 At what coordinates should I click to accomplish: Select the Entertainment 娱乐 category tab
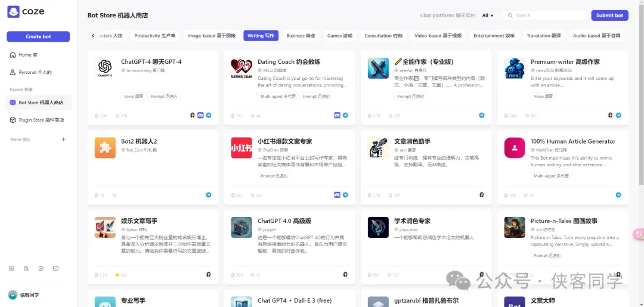click(x=494, y=36)
